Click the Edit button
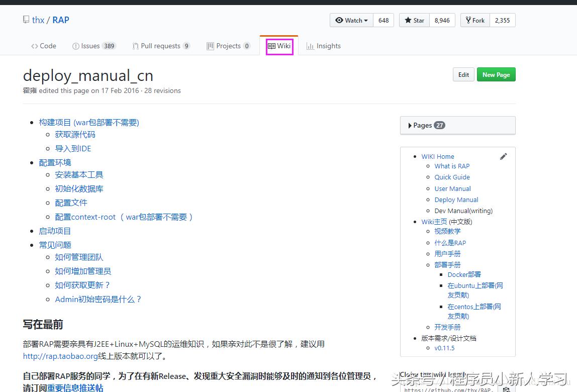 coord(463,74)
